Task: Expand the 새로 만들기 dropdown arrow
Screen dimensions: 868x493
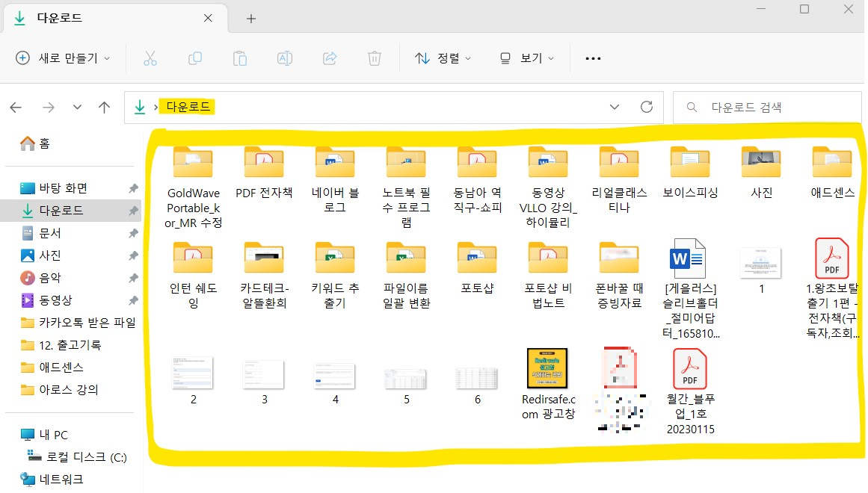Action: (105, 58)
